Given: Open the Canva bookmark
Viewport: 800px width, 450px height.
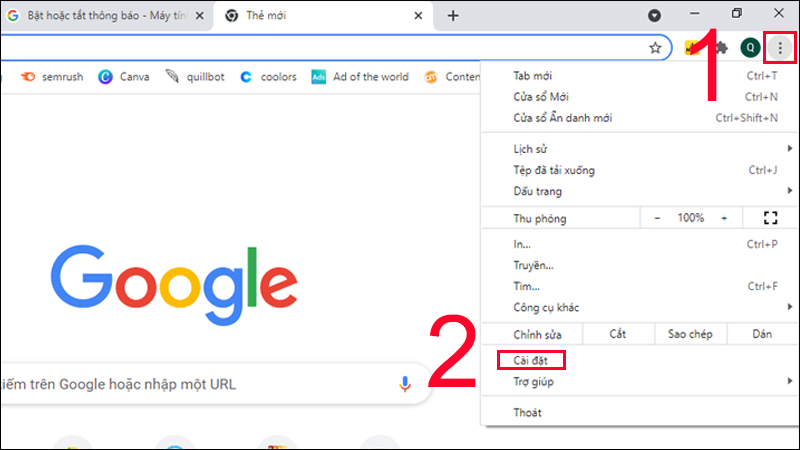Looking at the screenshot, I should point(125,77).
